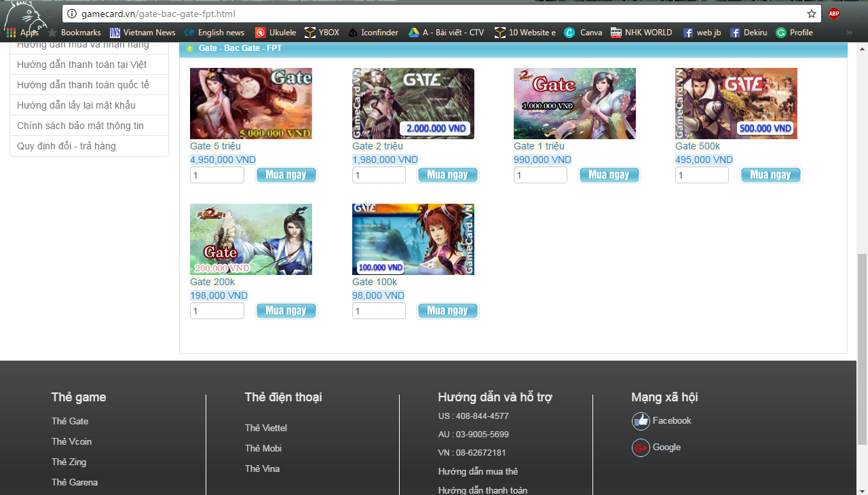Click the Gate 200k card image

point(251,239)
